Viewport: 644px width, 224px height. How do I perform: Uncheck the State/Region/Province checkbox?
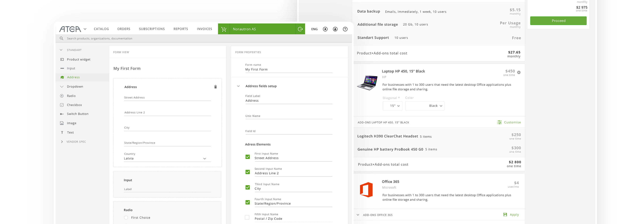coord(248,202)
